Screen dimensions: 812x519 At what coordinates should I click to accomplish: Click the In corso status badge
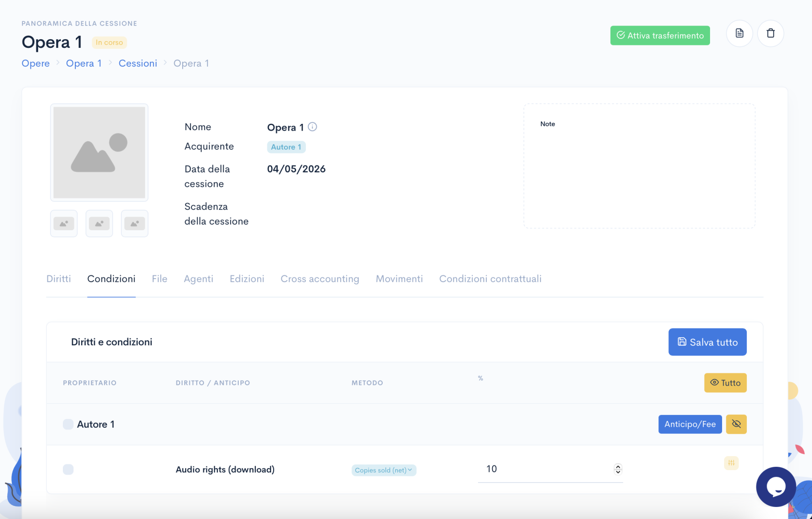(x=109, y=43)
